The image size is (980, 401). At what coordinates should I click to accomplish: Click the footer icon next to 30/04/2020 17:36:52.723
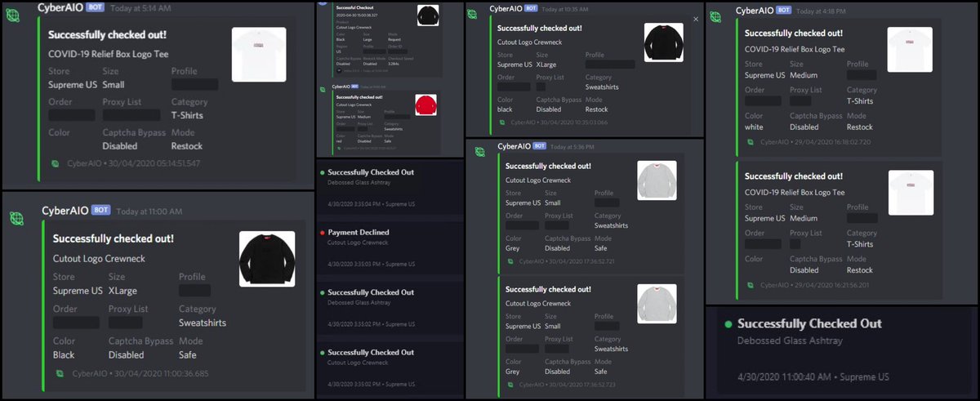[510, 385]
